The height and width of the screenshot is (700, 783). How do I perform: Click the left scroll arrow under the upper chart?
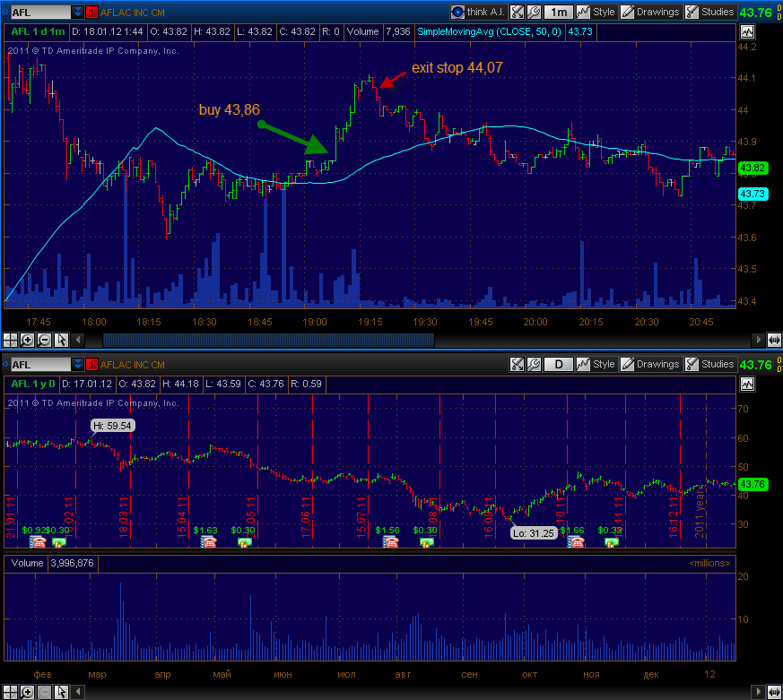[x=77, y=341]
